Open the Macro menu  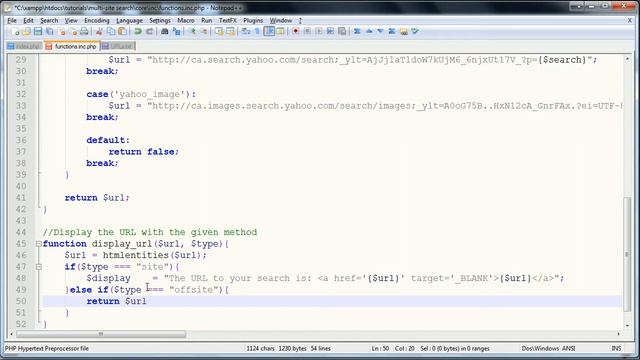tap(186, 20)
